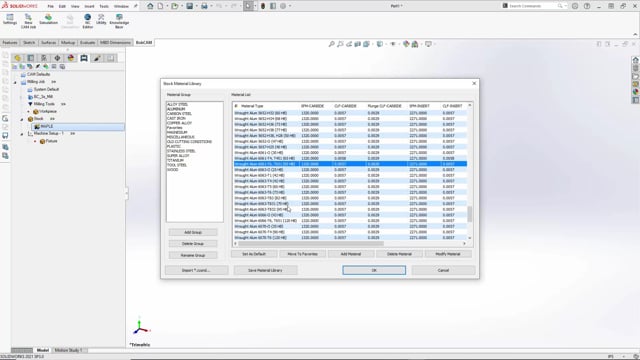Select the BobCAM tree manager tab icon
Image resolution: width=640 pixels, height=360 pixels.
(84, 58)
